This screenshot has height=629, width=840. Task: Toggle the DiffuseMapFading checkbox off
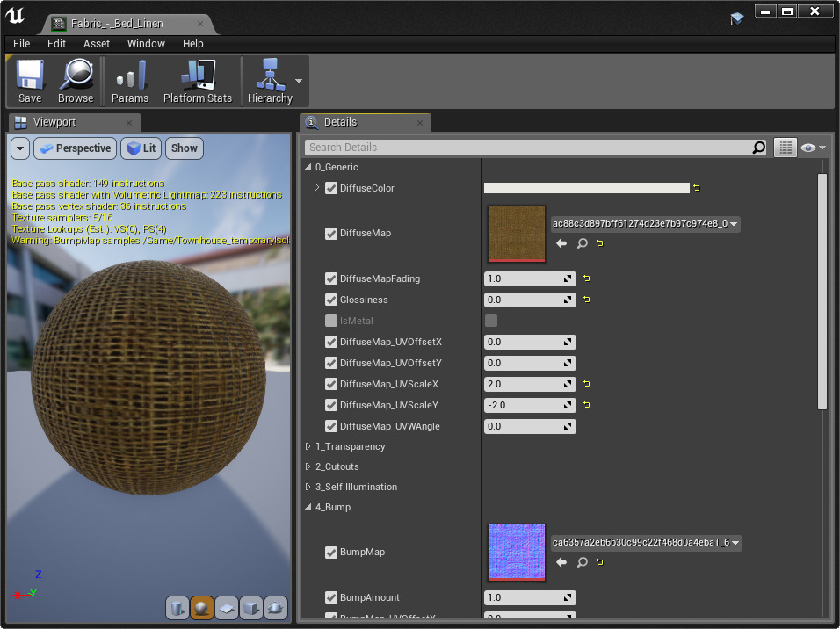(331, 278)
